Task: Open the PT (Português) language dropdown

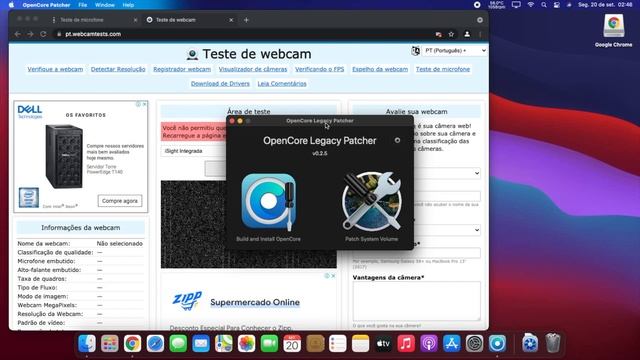Action: (x=455, y=51)
